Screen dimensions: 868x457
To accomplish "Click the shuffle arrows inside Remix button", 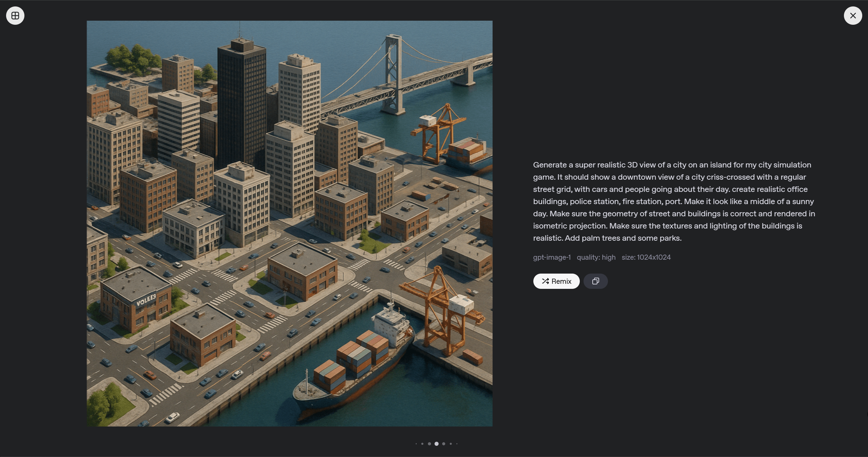I will (x=545, y=281).
